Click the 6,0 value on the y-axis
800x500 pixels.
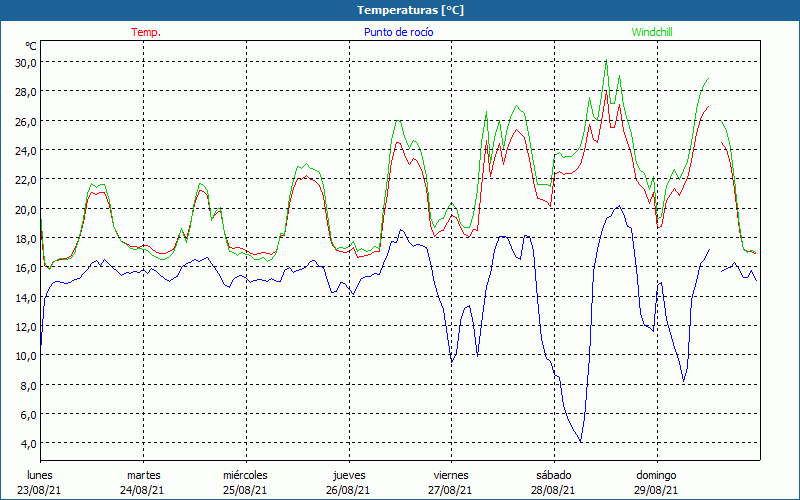[x=29, y=414]
